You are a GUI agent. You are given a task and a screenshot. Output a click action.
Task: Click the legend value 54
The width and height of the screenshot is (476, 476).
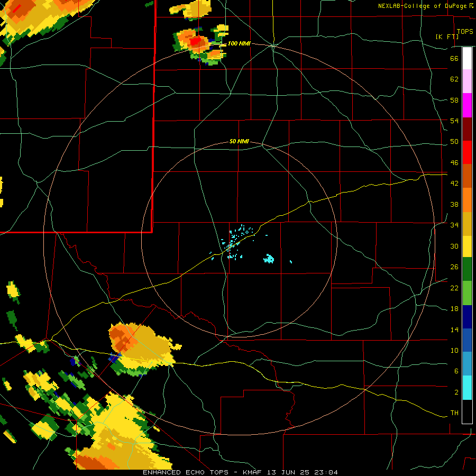coord(454,121)
